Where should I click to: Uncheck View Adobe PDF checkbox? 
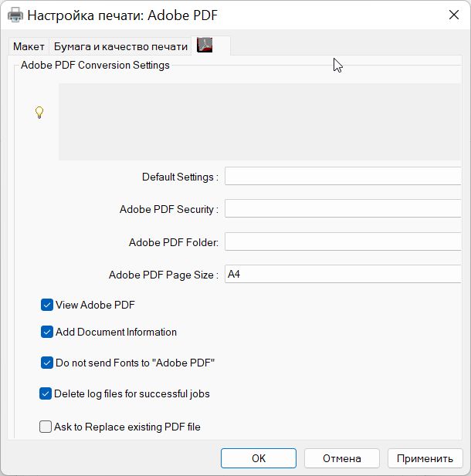(47, 305)
